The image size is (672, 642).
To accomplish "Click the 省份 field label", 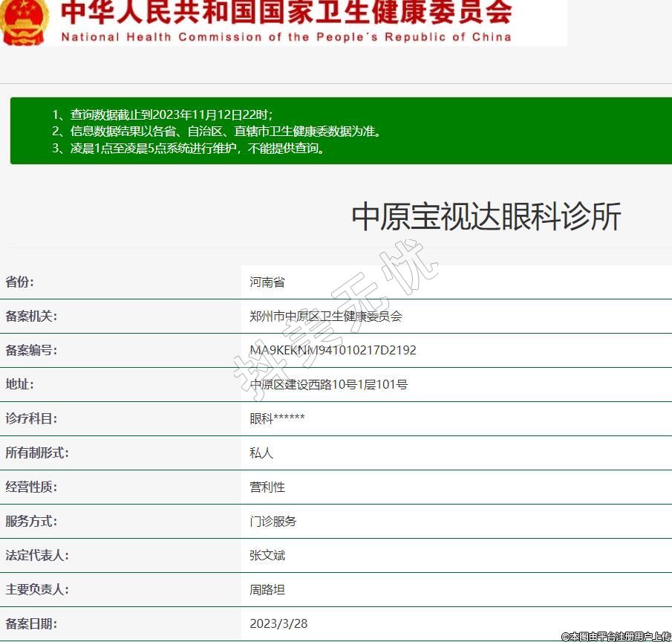I will (x=20, y=282).
